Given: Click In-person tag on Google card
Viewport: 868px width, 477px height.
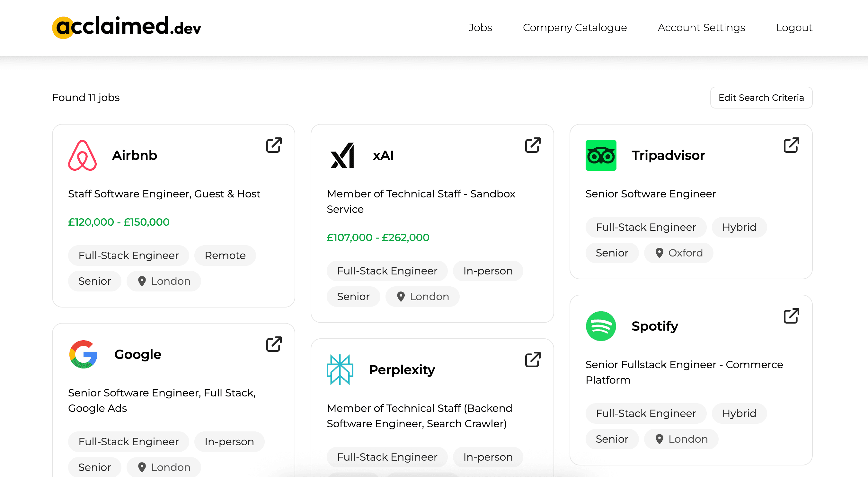Looking at the screenshot, I should pyautogui.click(x=229, y=442).
